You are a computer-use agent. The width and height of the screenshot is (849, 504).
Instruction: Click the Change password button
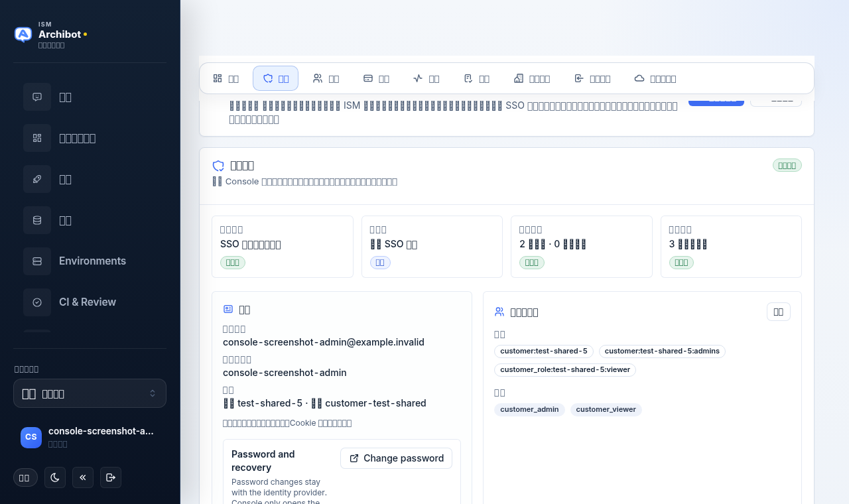tap(396, 458)
